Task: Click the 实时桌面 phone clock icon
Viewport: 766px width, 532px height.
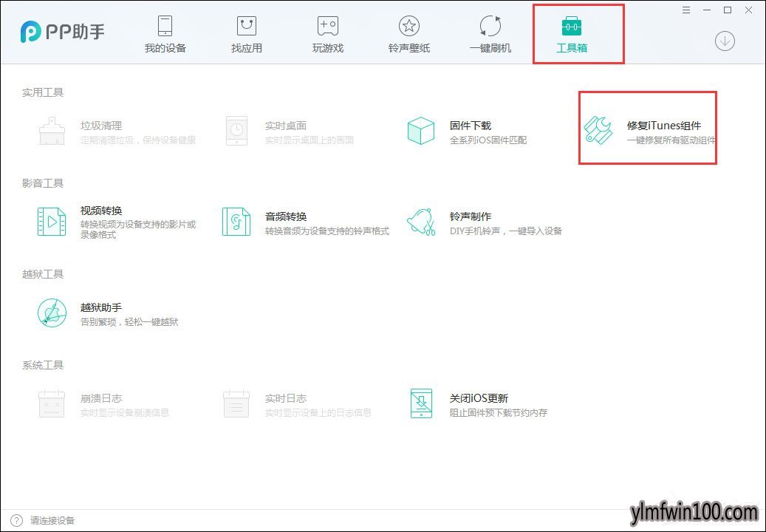Action: (x=236, y=131)
